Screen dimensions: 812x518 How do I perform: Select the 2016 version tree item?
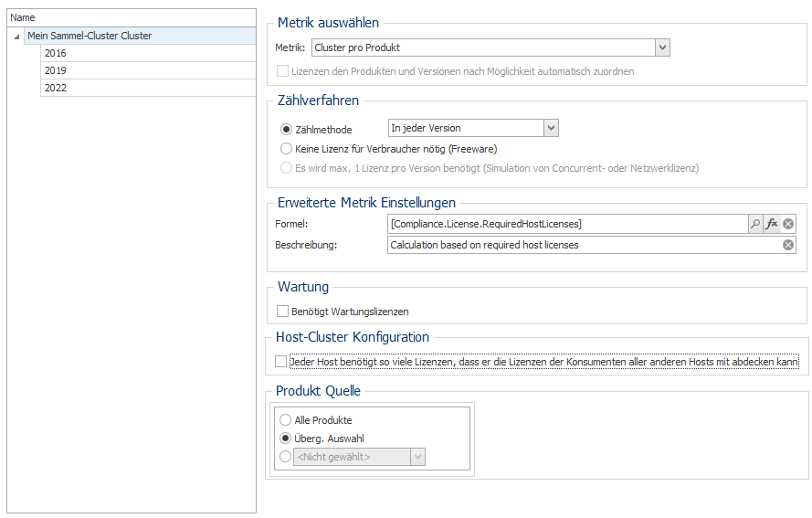148,53
